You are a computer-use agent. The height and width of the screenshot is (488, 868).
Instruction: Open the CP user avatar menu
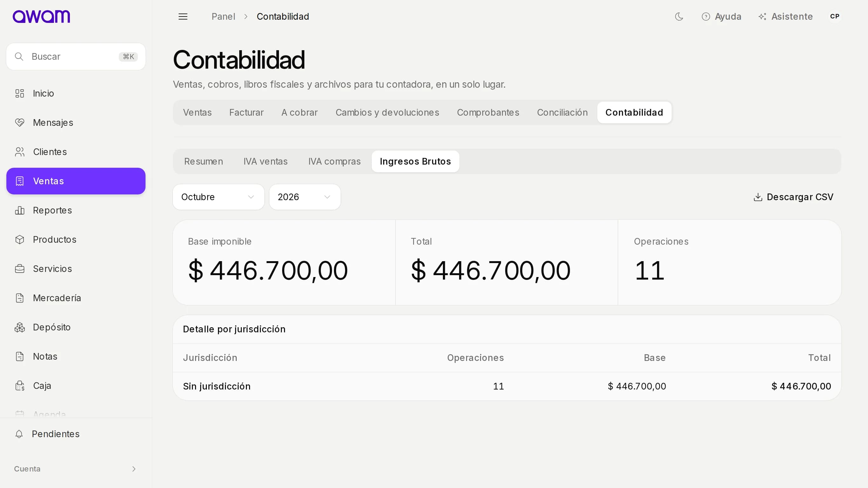coord(834,17)
